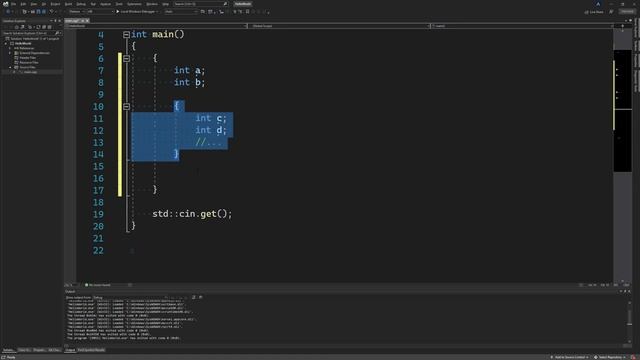Open the Debug menu
This screenshot has height=360, width=640.
pos(81,4)
